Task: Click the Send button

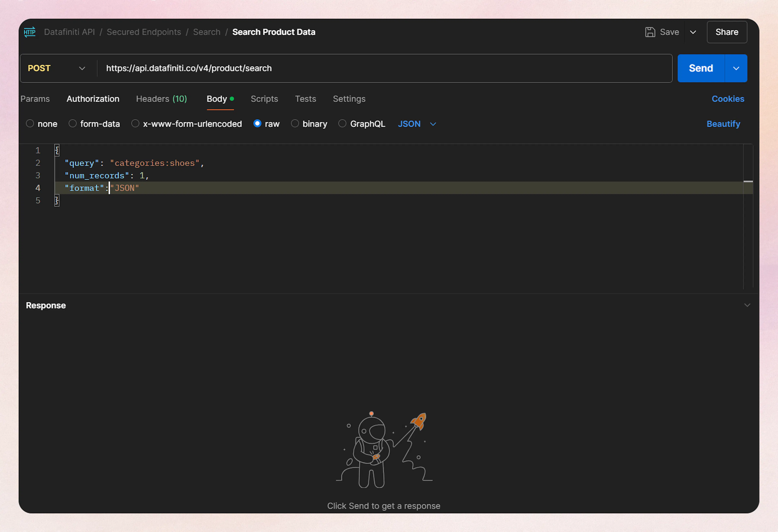Action: click(x=700, y=68)
